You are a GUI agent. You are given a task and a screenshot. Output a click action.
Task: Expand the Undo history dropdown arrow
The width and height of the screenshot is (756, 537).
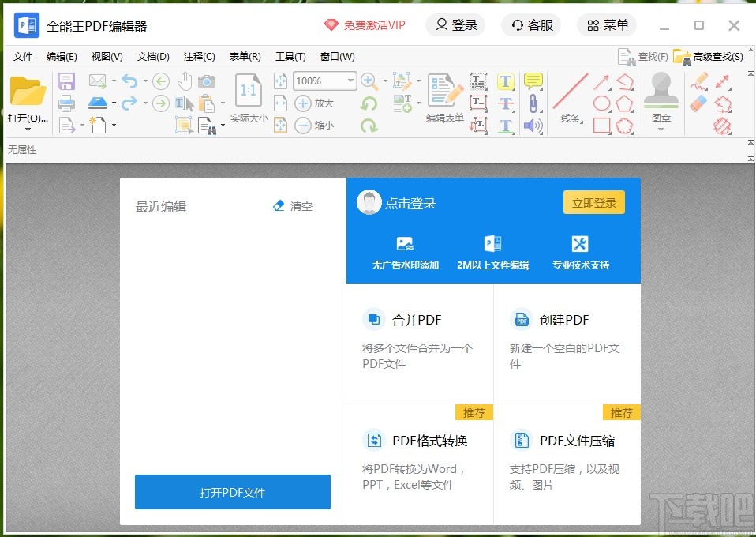coord(145,81)
